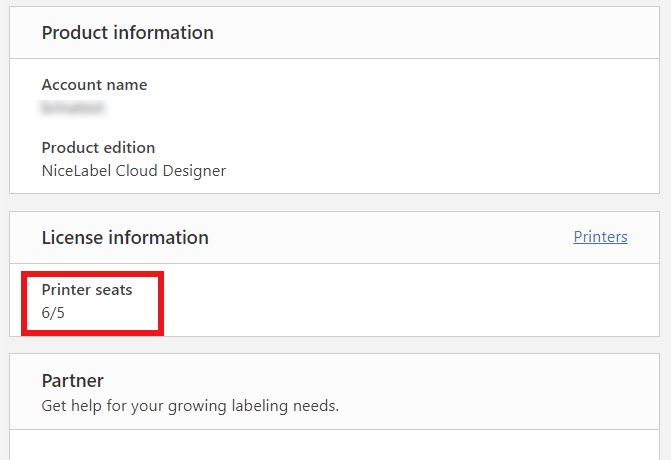
Task: Click blank space between License information and Printers
Action: pos(390,238)
